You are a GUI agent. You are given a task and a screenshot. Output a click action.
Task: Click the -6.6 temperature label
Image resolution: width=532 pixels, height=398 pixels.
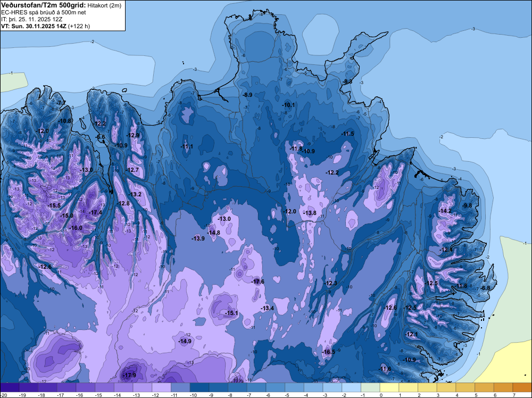pos(101,137)
